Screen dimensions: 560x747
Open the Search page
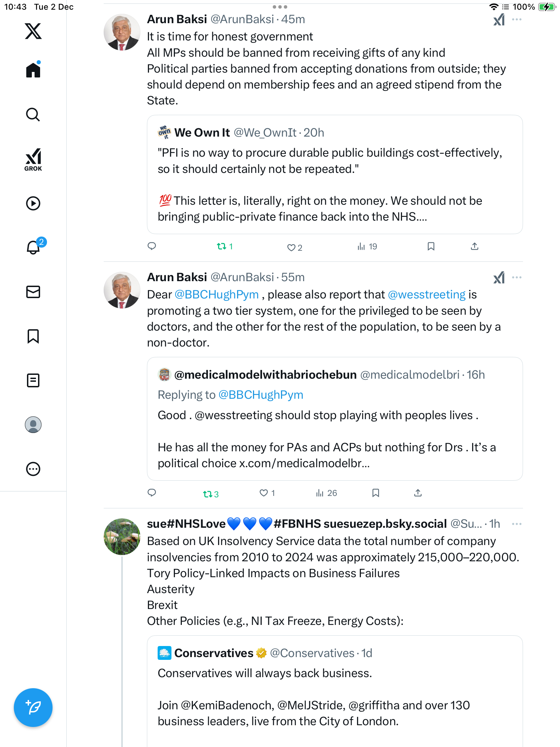(x=33, y=115)
